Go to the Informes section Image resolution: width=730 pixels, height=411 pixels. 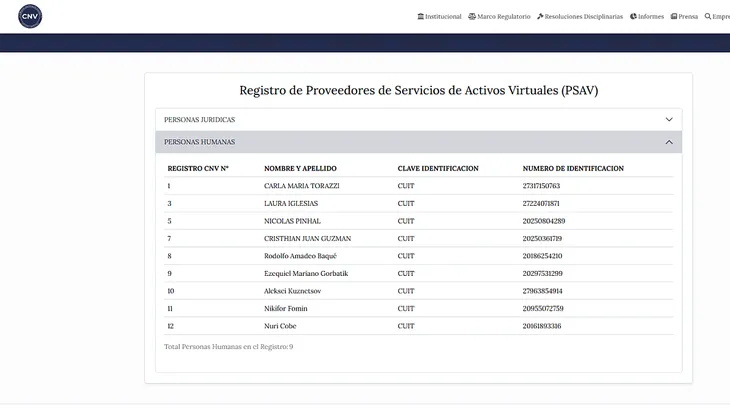coord(651,16)
